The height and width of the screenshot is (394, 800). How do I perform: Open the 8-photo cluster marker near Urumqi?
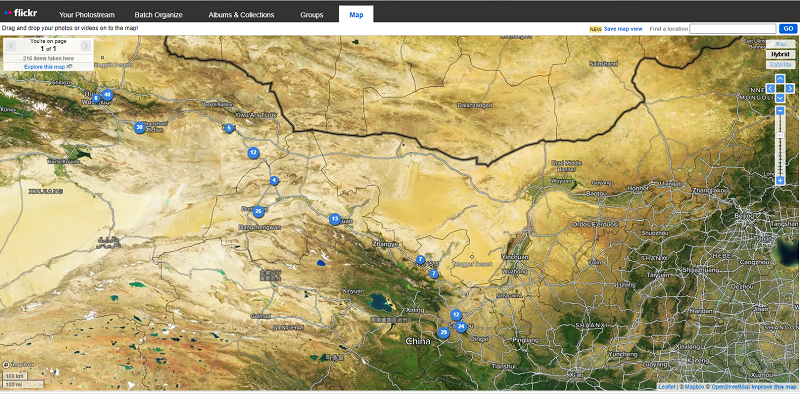(x=96, y=98)
